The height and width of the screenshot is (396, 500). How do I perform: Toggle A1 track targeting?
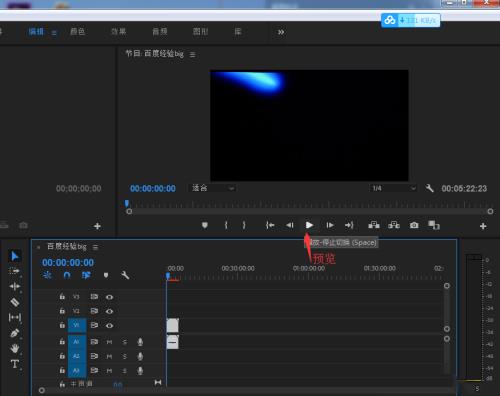77,342
